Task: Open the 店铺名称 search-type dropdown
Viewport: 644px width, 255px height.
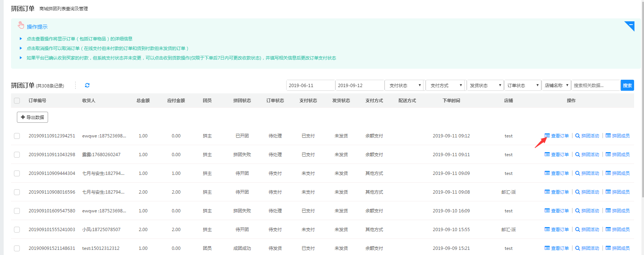Action: [556, 85]
